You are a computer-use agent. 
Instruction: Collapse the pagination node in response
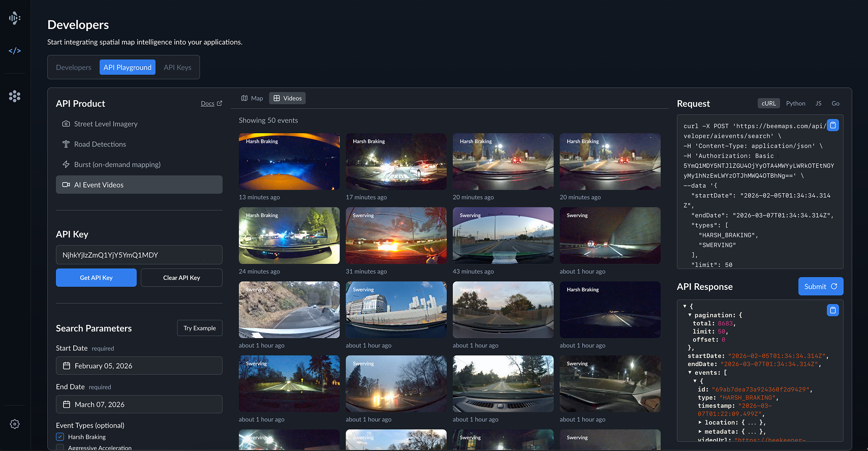pyautogui.click(x=690, y=315)
